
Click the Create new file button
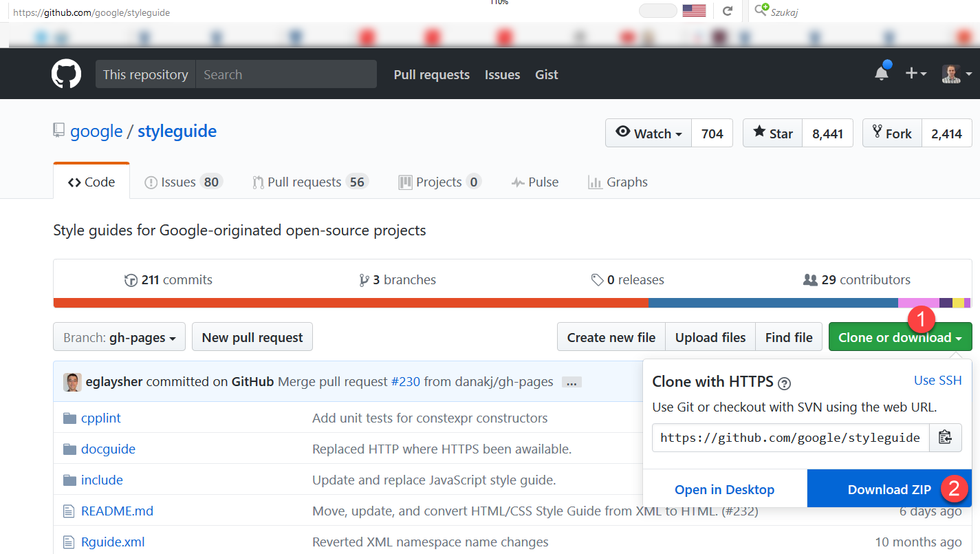click(611, 337)
